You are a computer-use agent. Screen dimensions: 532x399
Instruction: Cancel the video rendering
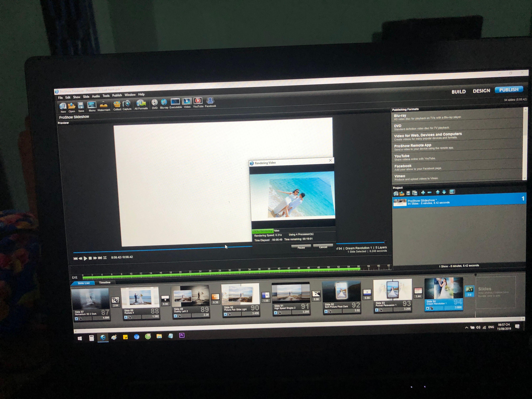tap(323, 247)
